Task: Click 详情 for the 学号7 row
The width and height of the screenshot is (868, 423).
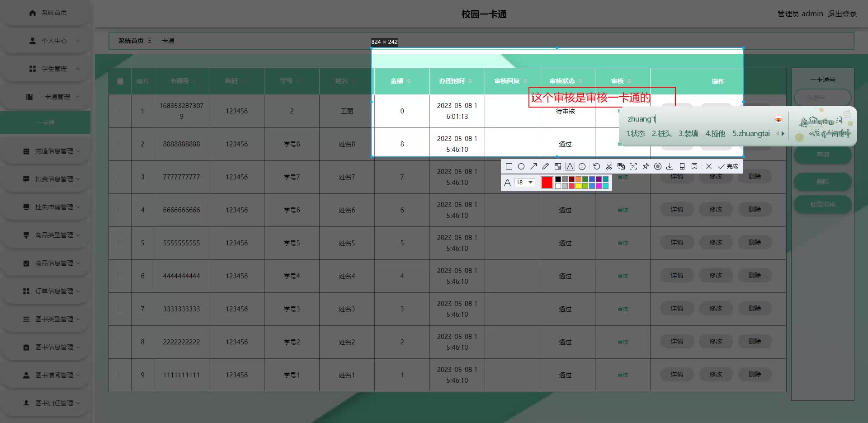Action: click(x=677, y=177)
